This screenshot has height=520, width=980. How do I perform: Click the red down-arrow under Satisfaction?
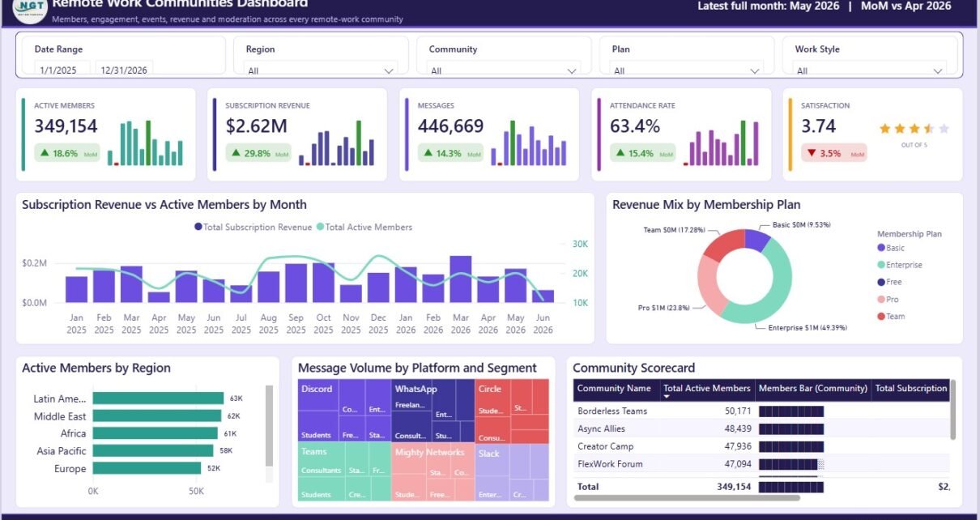pos(812,153)
